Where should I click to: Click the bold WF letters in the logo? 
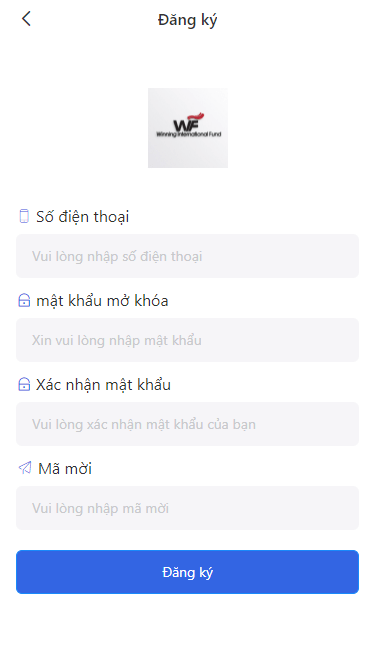pos(186,125)
